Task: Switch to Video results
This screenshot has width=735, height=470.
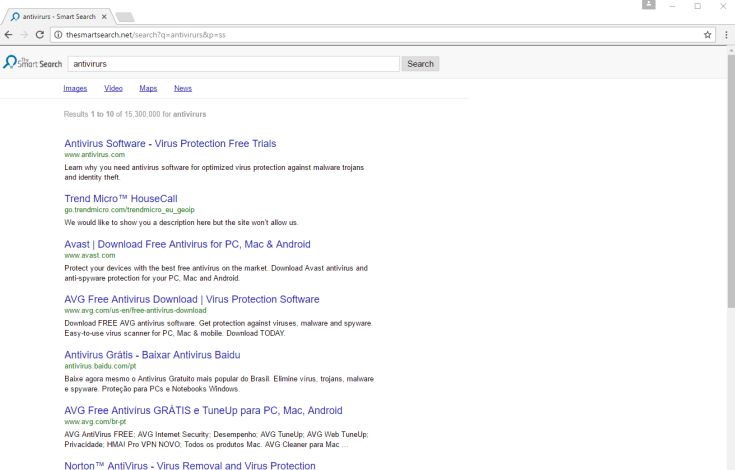Action: coord(113,88)
